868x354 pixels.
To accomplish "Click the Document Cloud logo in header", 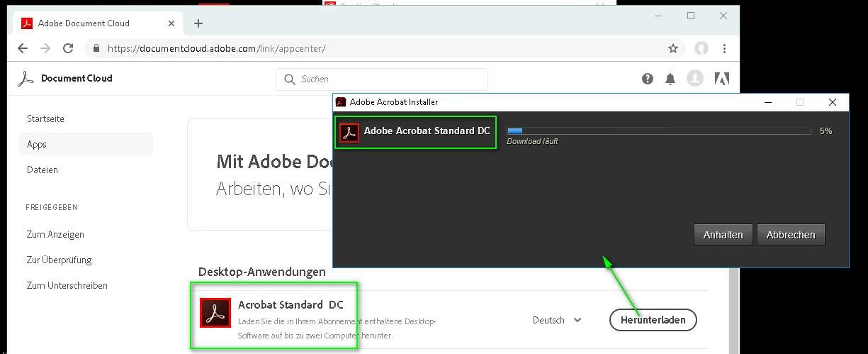I will [x=64, y=79].
